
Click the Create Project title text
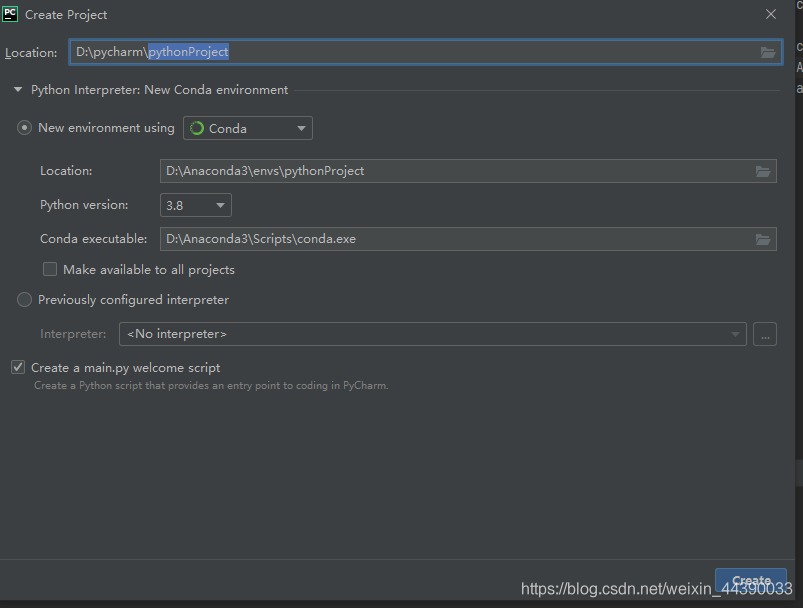coord(66,15)
